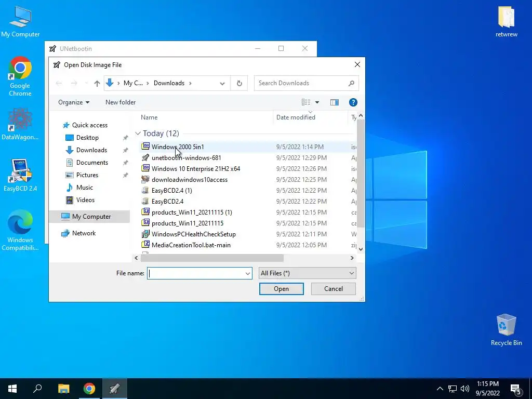Select My Computer in navigation pane
The width and height of the screenshot is (532, 399).
point(89,217)
